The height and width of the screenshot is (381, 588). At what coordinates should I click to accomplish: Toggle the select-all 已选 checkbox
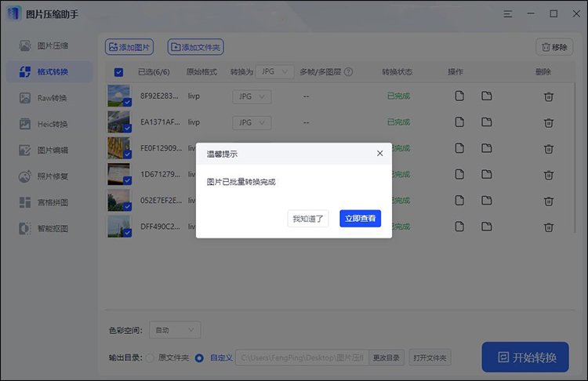118,72
